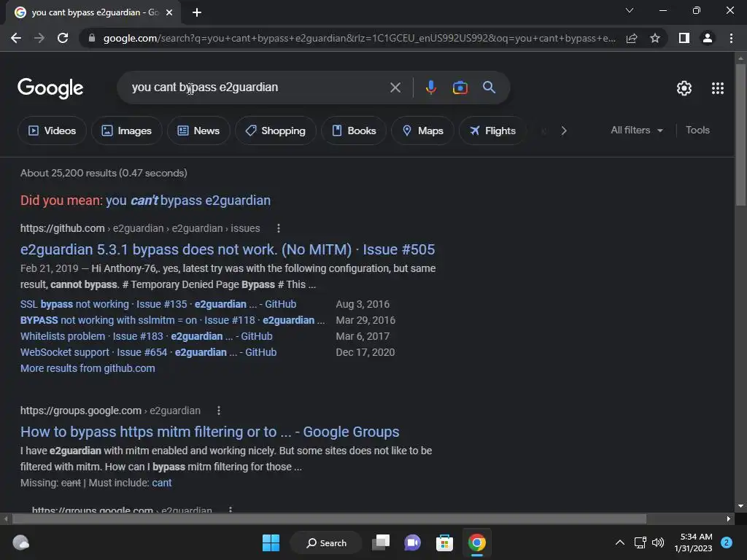The width and height of the screenshot is (747, 560).
Task: Clear the Google search box
Action: [395, 87]
